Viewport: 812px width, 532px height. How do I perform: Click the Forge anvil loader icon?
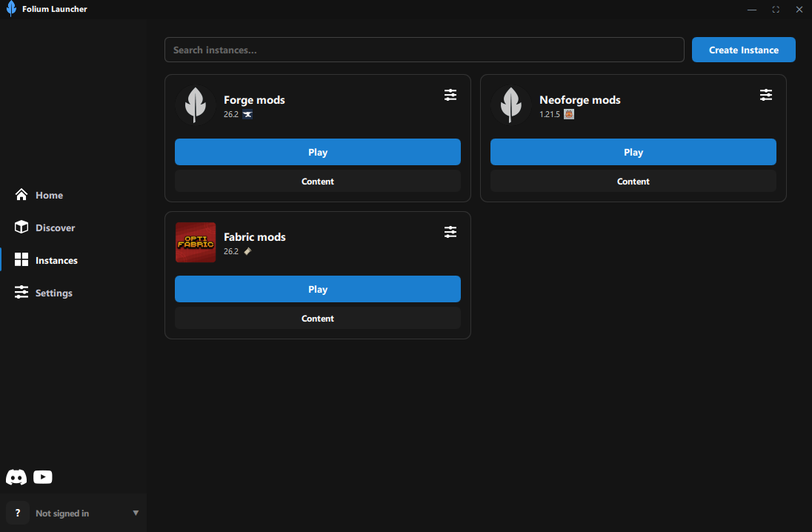point(247,115)
